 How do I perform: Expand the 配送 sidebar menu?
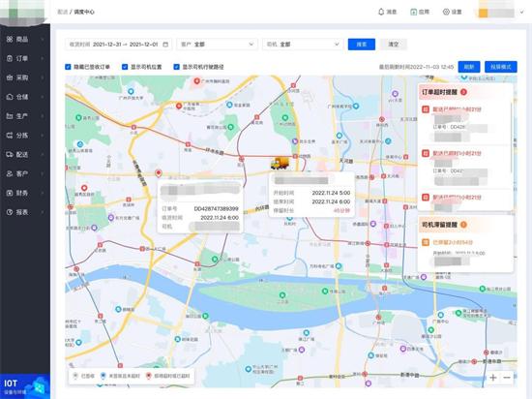(x=25, y=155)
